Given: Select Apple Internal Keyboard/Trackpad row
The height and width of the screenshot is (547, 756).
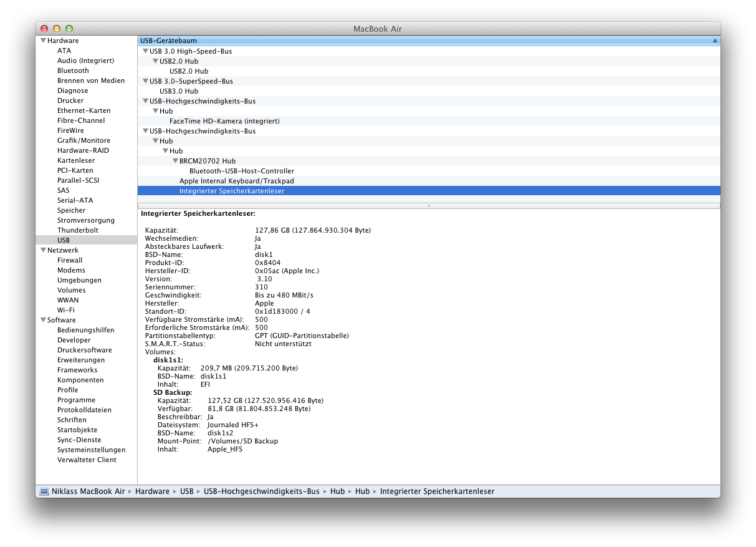Looking at the screenshot, I should coord(429,181).
